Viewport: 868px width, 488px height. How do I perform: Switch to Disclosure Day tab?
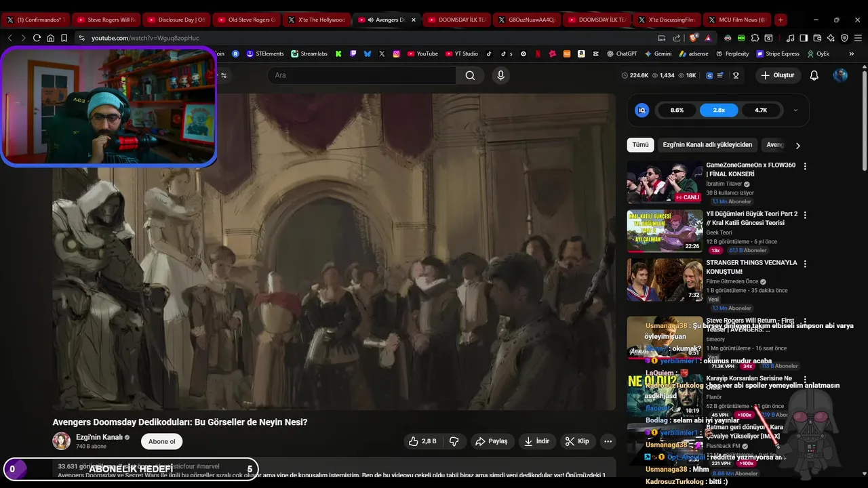pyautogui.click(x=176, y=20)
